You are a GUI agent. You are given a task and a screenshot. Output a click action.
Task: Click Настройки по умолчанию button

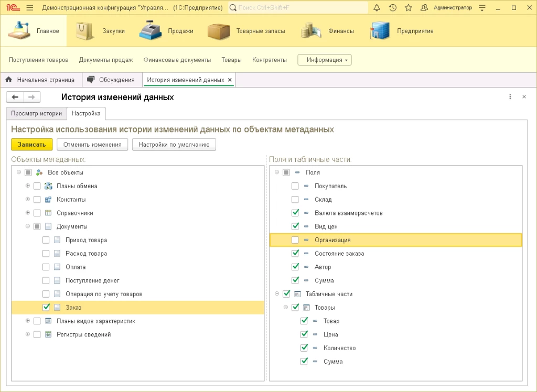pyautogui.click(x=174, y=145)
